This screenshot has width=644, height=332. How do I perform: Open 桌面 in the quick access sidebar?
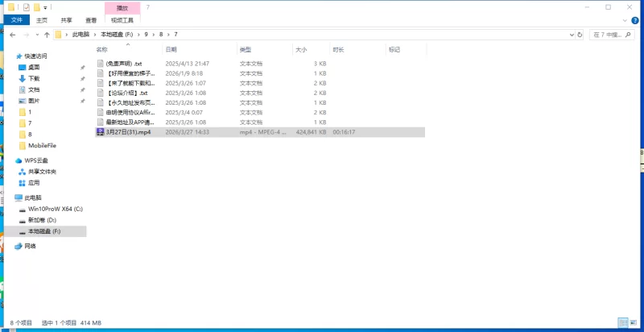34,68
